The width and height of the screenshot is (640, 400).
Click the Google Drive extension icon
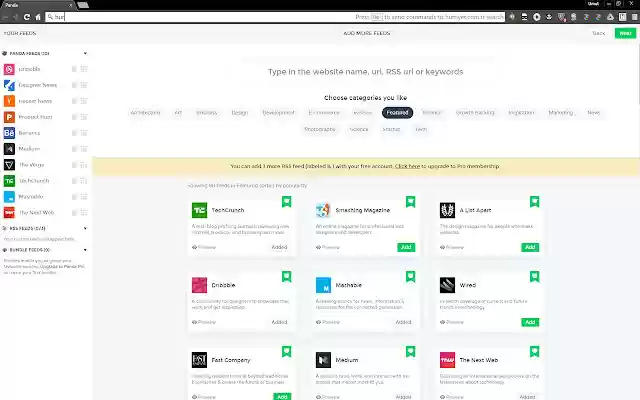(x=610, y=17)
